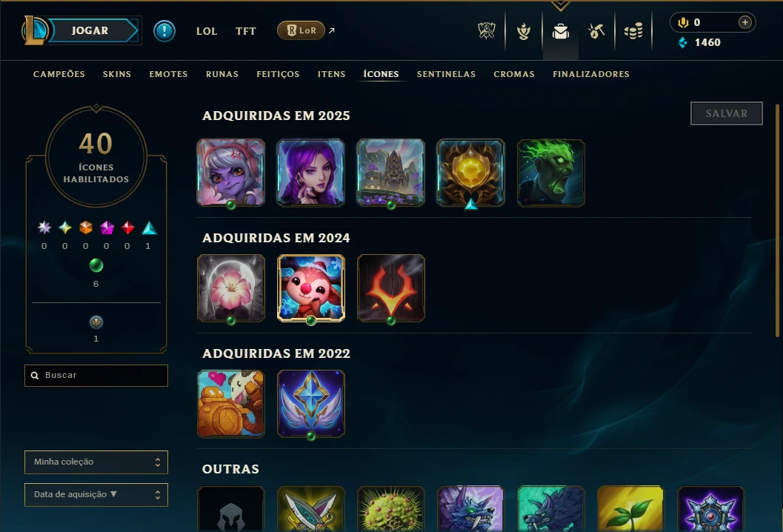Open the Data de aquisição sort dropdown

point(96,494)
